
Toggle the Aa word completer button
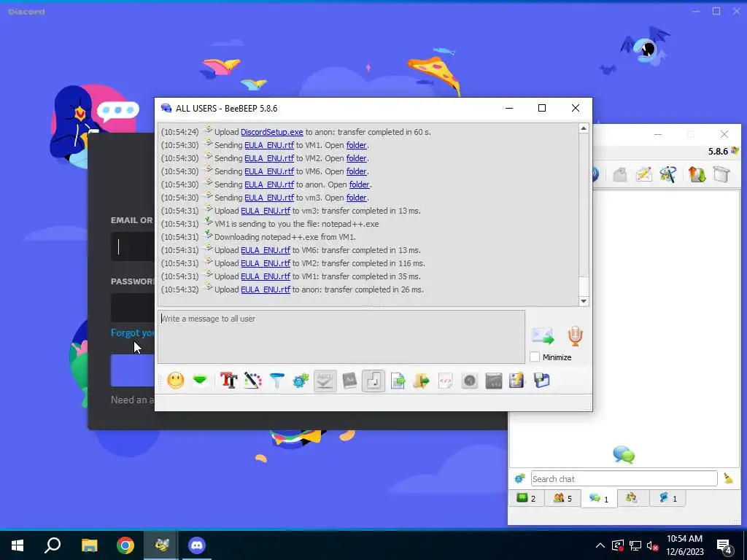click(x=349, y=381)
